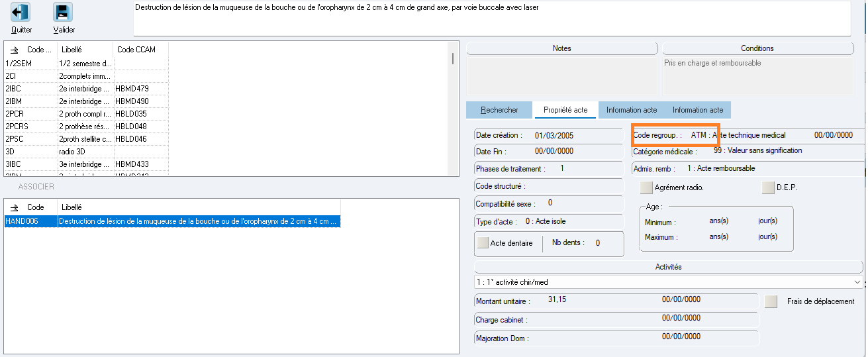
Task: Click the Date Fin field
Action: tap(550, 152)
